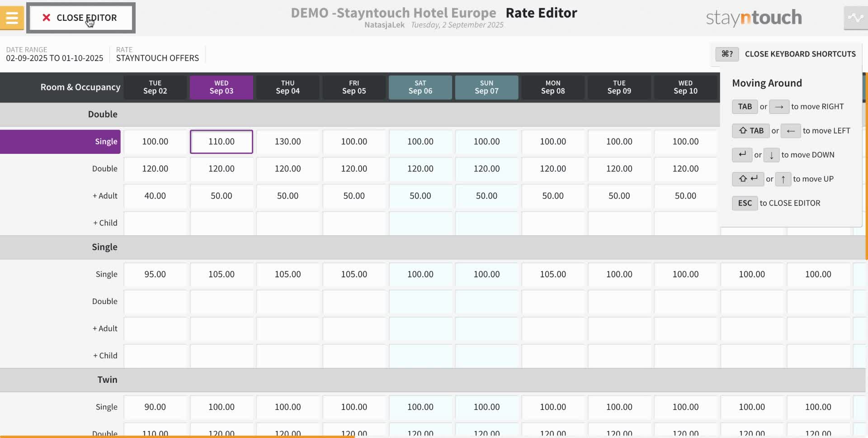Click the Close Editor button

click(x=81, y=18)
